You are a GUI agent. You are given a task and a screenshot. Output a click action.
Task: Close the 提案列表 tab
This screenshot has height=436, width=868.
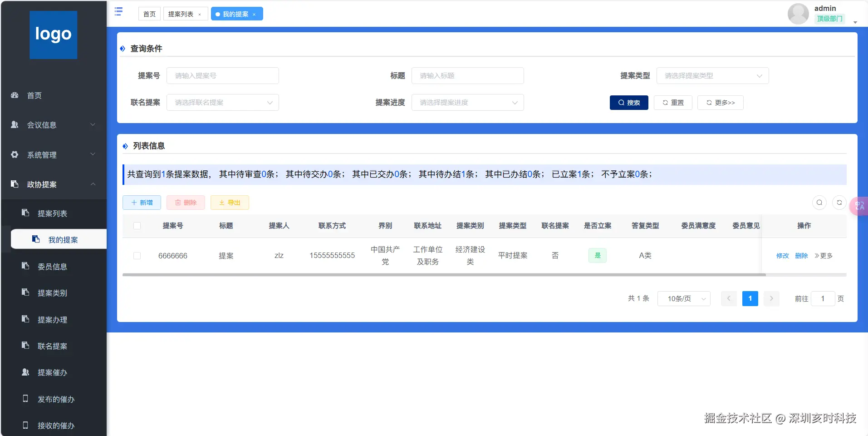coord(200,15)
